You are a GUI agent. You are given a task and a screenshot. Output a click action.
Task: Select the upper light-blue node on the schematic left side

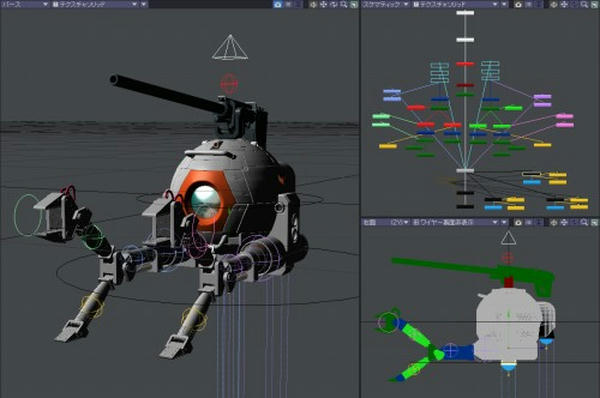(392, 91)
